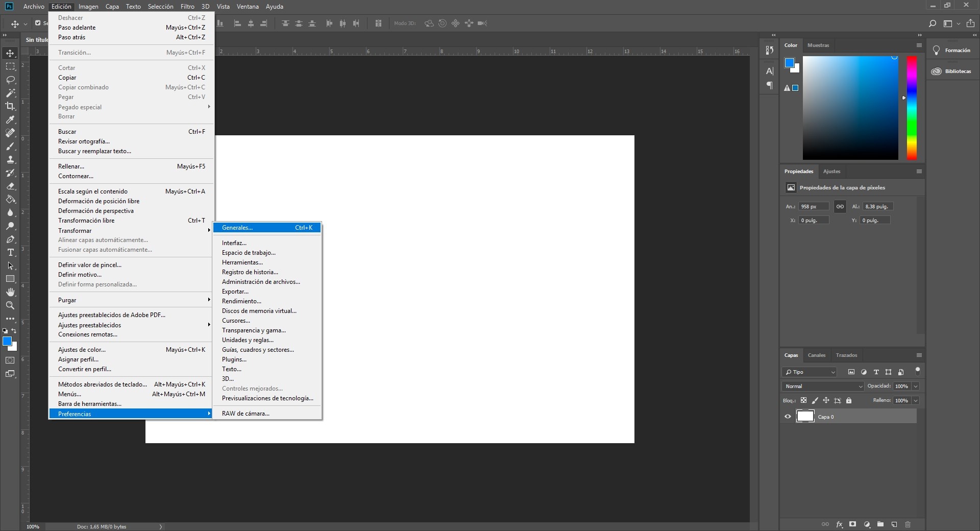Open the Formación panel button
980x531 pixels.
(952, 51)
